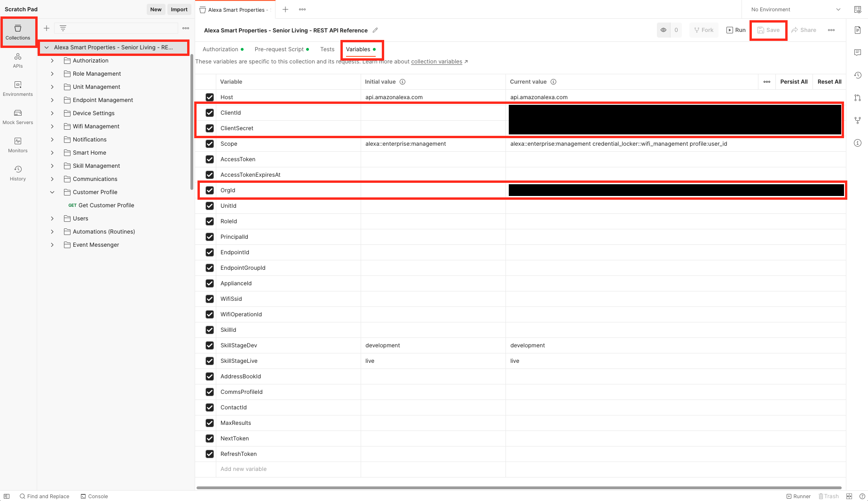Open the documentation icon in the right sidebar
868x501 pixels.
click(x=858, y=30)
